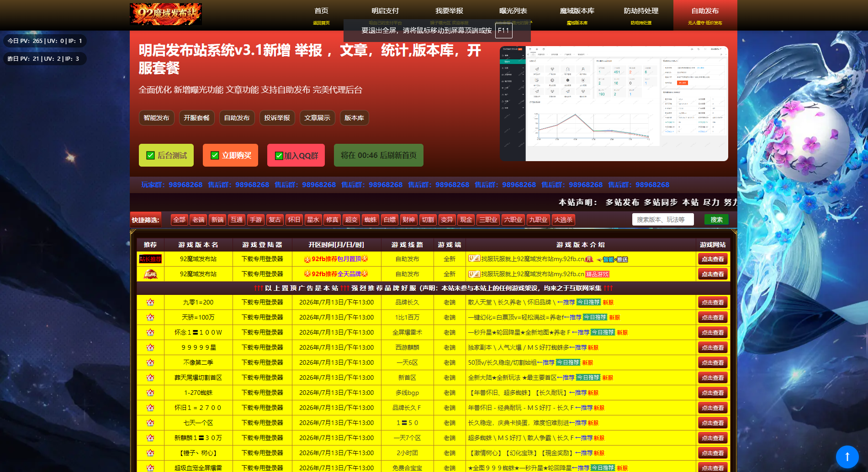
Task: Click the 今日 PV/UV/IP stats badge
Action: 45,41
